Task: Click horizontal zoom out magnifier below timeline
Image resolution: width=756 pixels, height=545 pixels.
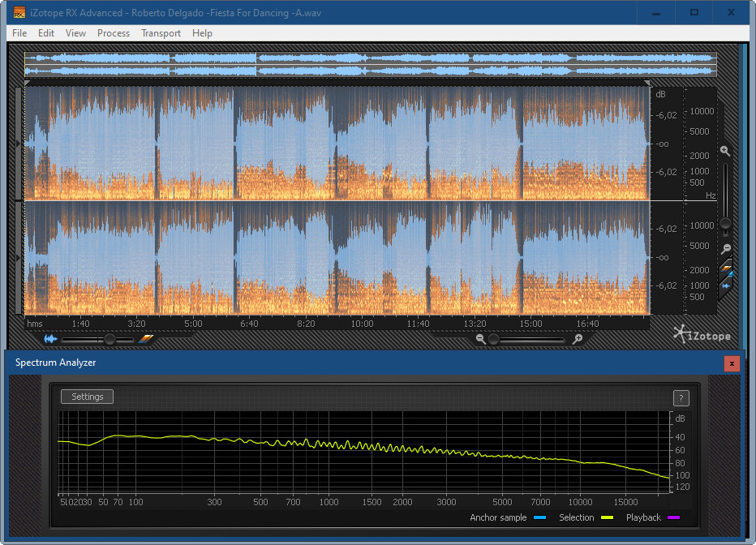Action: (x=481, y=339)
